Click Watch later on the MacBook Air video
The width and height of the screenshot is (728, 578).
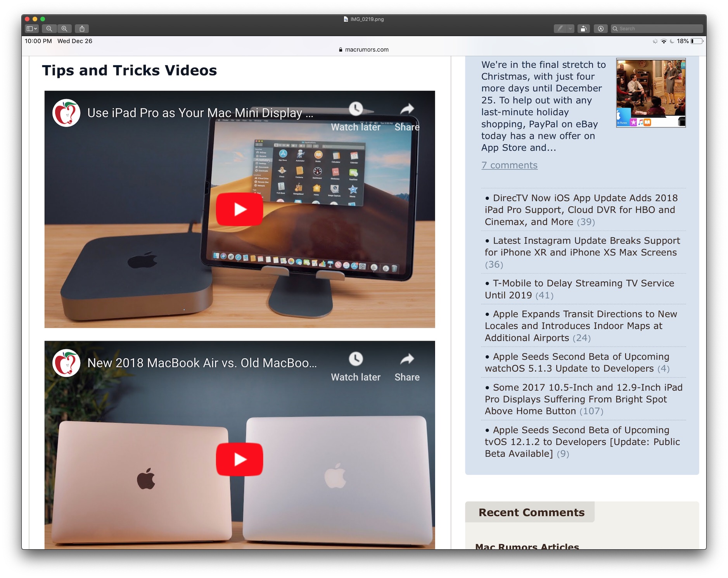(x=356, y=367)
